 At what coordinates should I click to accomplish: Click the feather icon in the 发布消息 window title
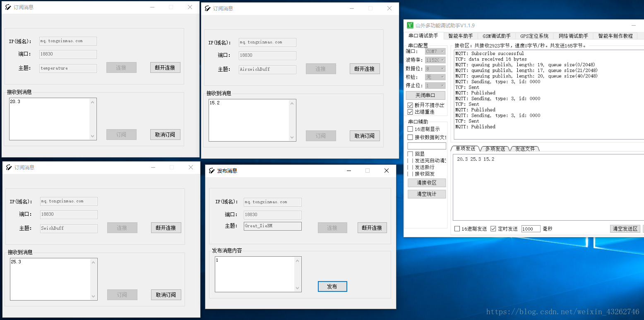point(212,171)
